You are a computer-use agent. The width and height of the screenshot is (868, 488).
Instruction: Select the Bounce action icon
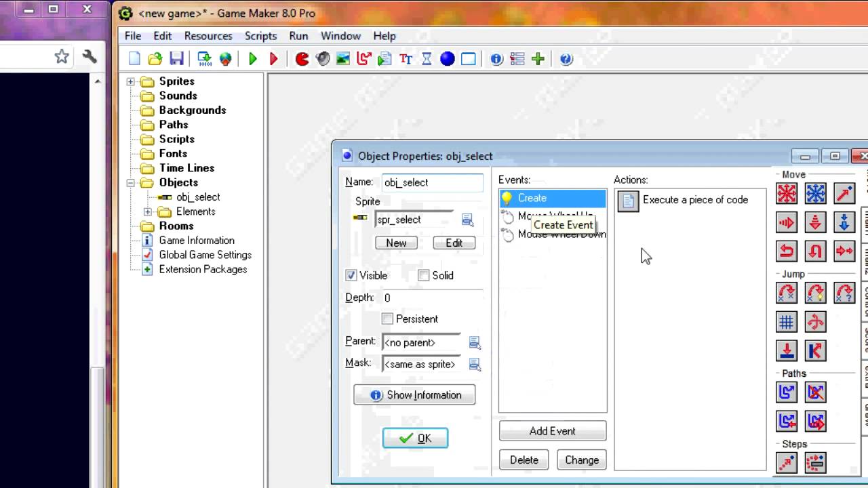816,351
